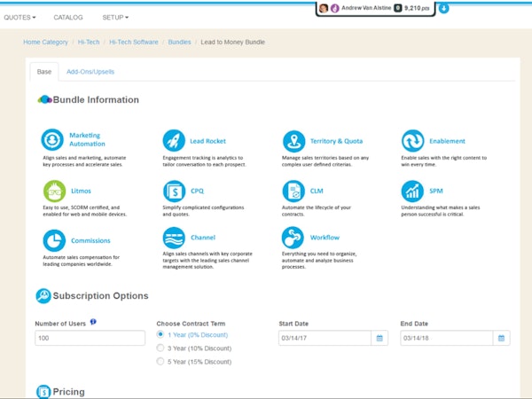
Task: Open the Commissions link
Action: point(90,240)
